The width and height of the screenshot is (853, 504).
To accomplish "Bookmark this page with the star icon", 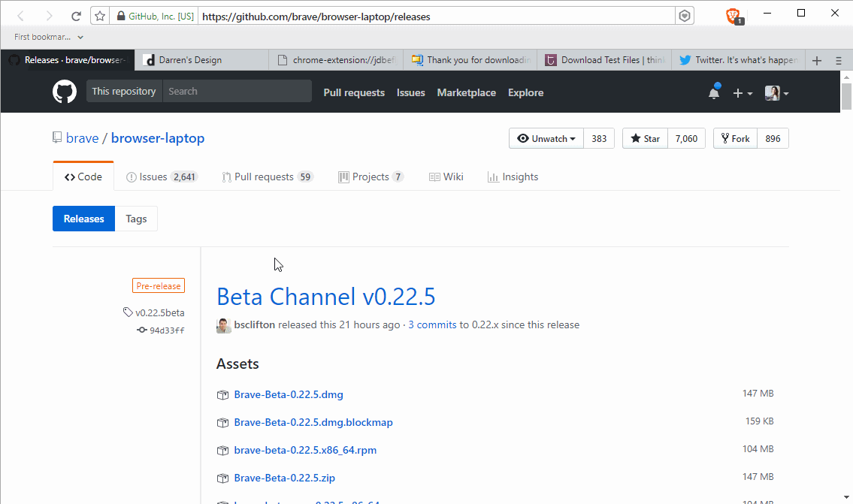I will [x=100, y=17].
